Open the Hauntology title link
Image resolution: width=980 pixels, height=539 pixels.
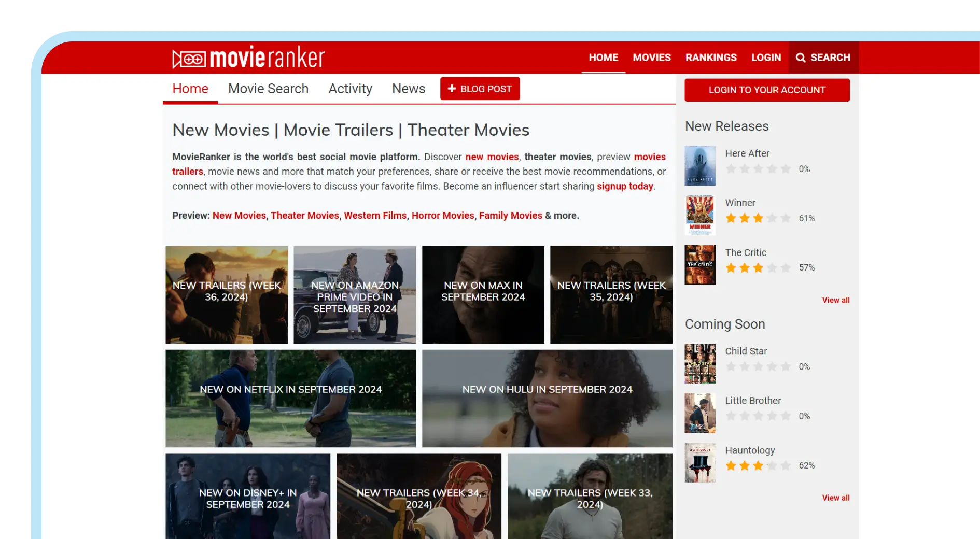(750, 450)
